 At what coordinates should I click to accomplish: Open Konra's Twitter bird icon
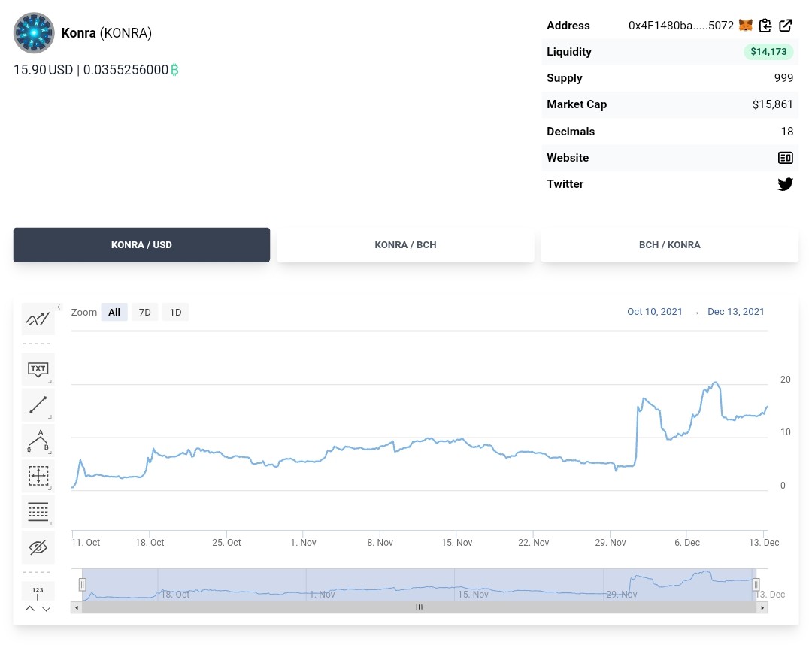click(x=785, y=184)
